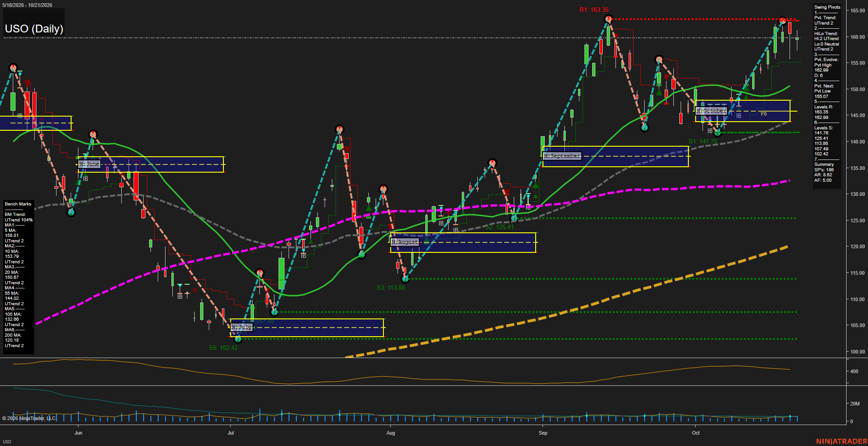The width and height of the screenshot is (868, 446).
Task: Click the 130.00 price axis label
Action: pos(858,194)
